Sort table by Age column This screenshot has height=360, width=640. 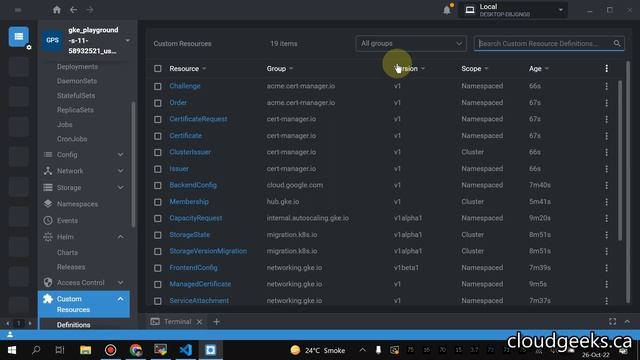(539, 69)
